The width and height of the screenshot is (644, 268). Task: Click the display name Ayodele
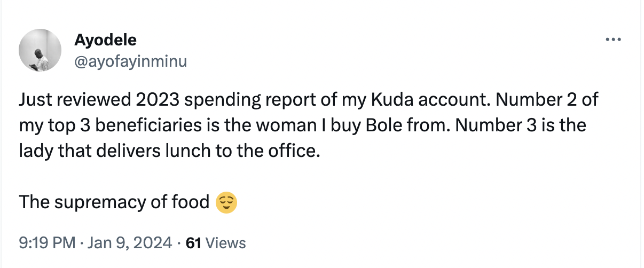pyautogui.click(x=105, y=40)
